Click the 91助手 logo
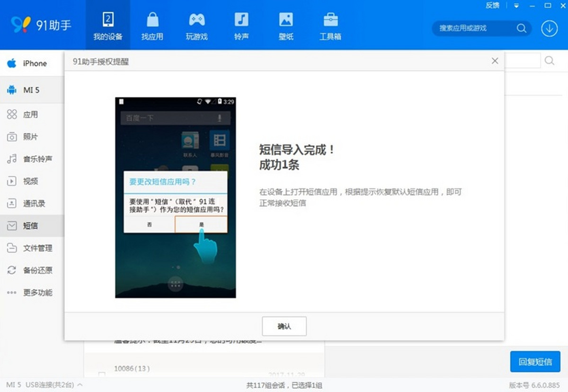 (x=41, y=25)
